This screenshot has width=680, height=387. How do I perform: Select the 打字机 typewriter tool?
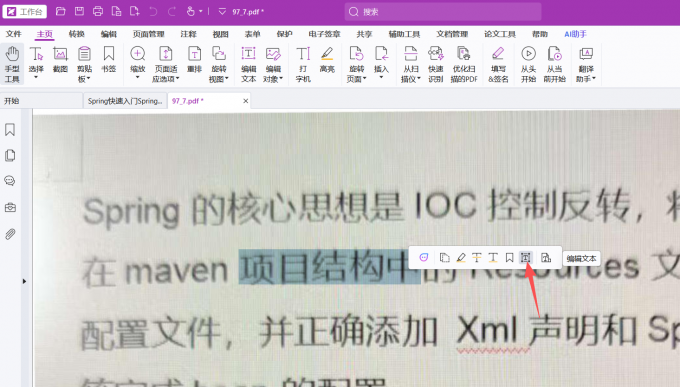[x=303, y=64]
